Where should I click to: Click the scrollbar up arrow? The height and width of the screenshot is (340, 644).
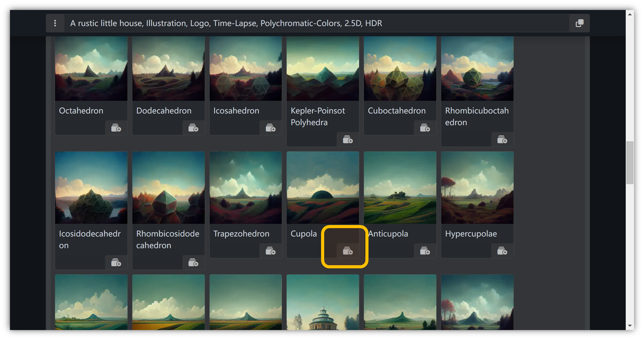(630, 14)
